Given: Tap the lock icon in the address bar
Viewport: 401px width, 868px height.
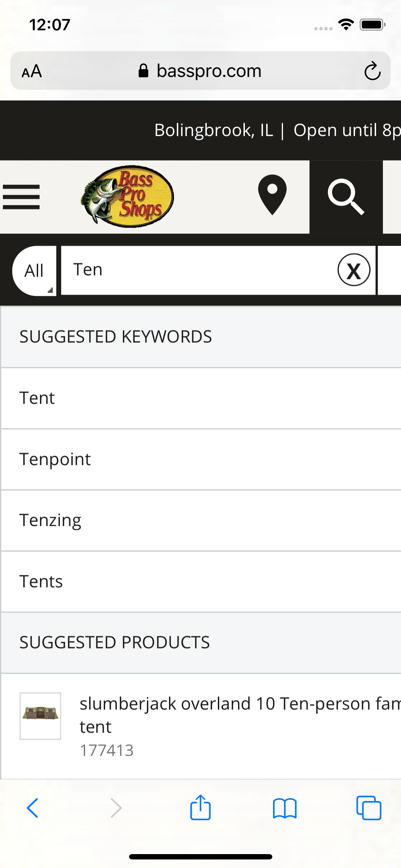Looking at the screenshot, I should (x=144, y=70).
